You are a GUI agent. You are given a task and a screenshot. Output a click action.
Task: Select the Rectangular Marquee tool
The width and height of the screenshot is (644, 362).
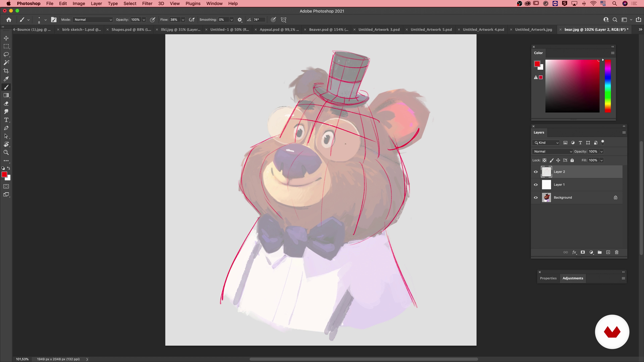tap(6, 46)
